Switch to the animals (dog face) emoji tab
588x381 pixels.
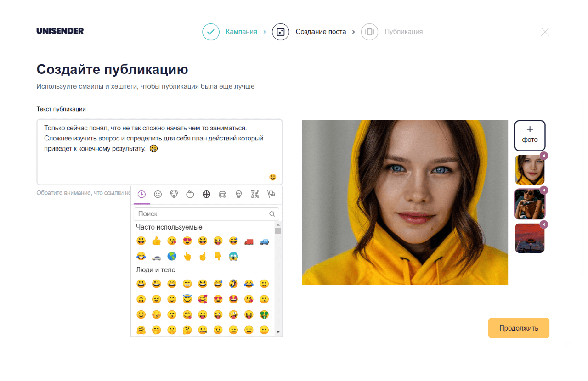pos(174,194)
